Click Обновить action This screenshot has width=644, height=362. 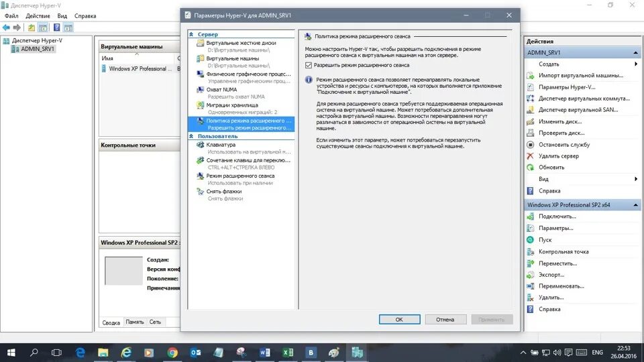coord(551,168)
